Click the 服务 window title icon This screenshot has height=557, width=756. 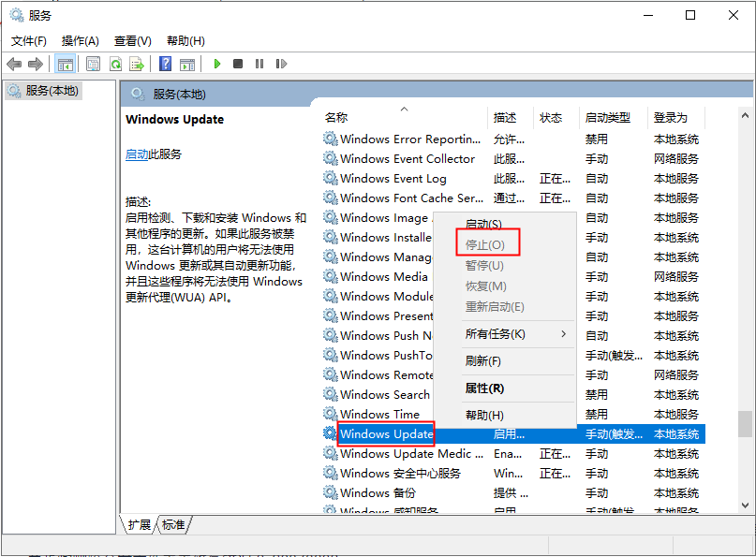pos(16,15)
